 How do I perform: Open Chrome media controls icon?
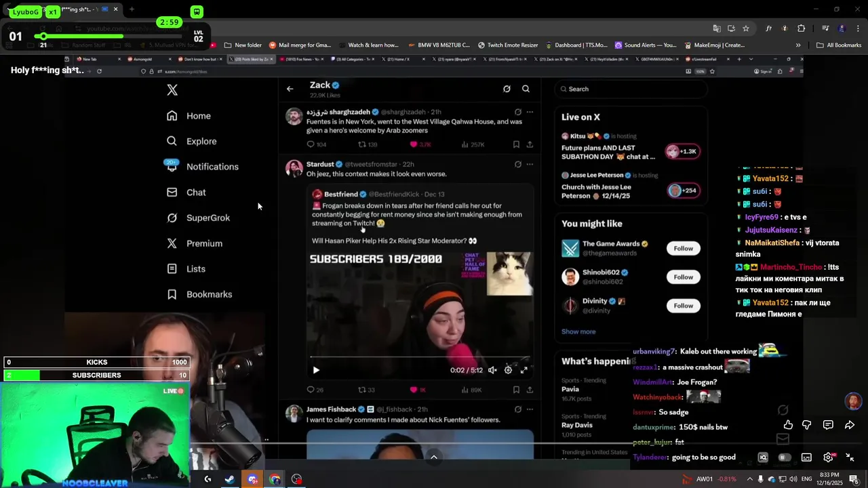(x=825, y=28)
